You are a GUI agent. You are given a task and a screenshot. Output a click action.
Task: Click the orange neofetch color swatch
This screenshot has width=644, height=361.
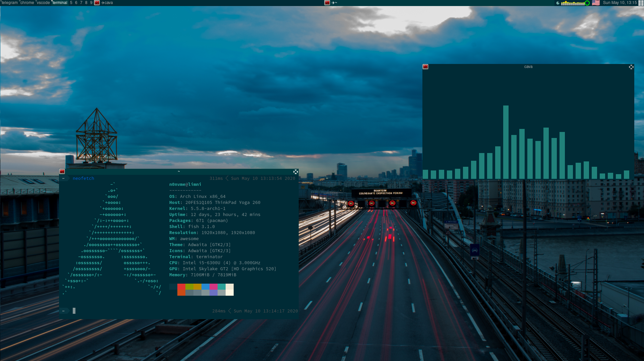(181, 293)
